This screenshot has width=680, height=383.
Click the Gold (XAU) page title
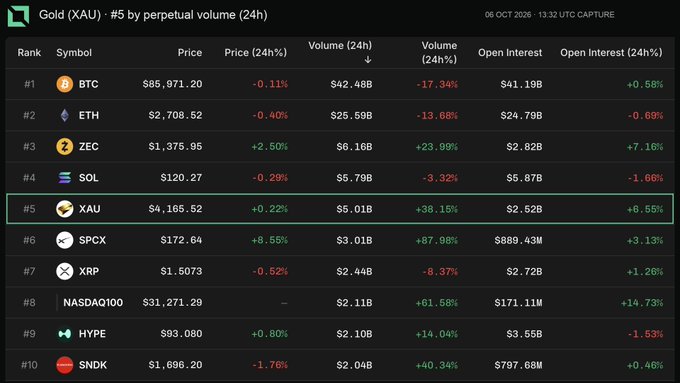point(153,15)
